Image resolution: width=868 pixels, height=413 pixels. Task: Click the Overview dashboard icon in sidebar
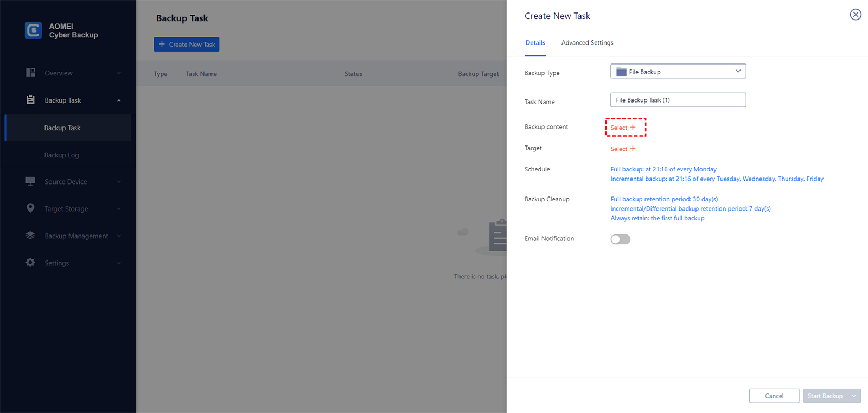pos(30,73)
